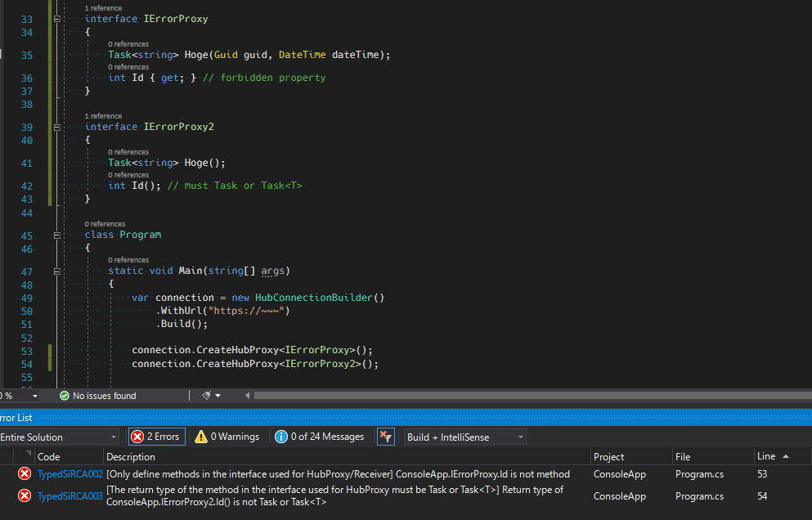Click the TypedSiRCA002 error code link
The image size is (812, 520).
(x=70, y=473)
